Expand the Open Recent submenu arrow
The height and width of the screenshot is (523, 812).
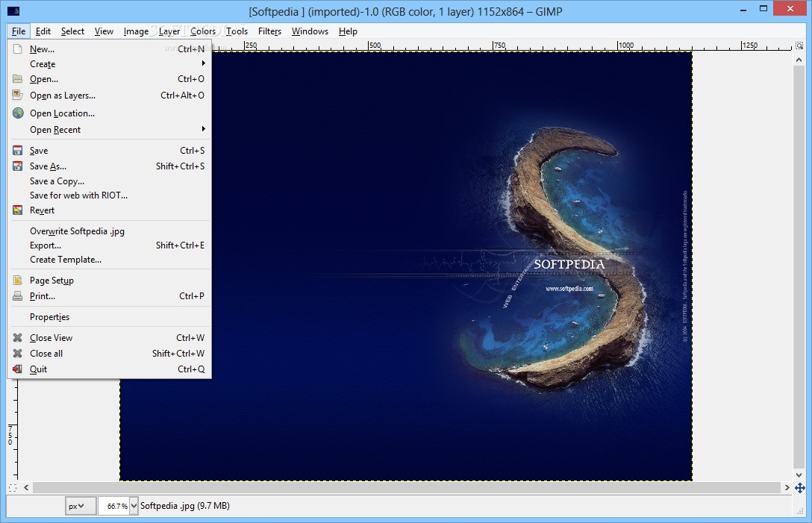tap(204, 129)
